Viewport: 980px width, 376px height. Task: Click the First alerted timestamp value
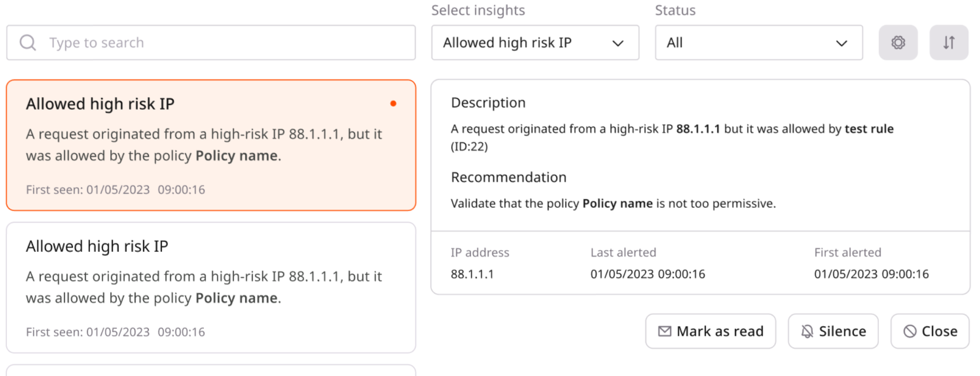click(x=871, y=274)
